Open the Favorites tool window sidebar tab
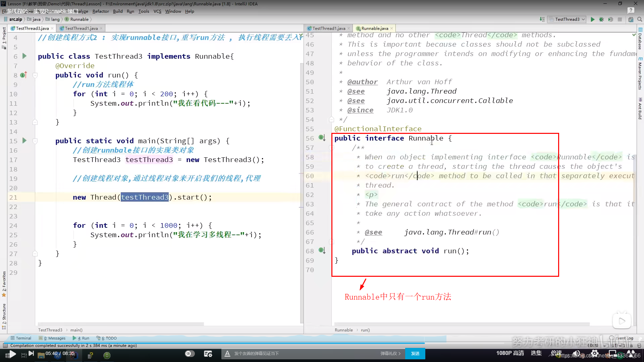 coord(4,284)
